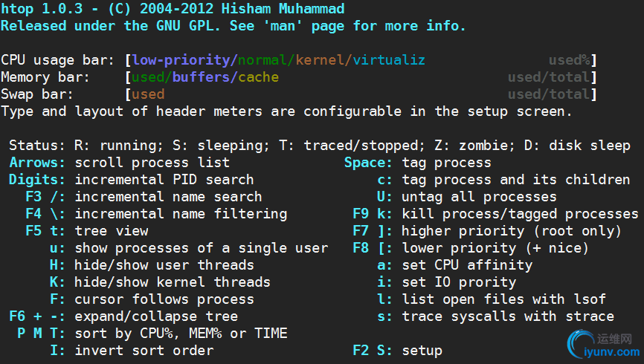Click 'kill process/tagged processes' description
This screenshot has height=364, width=644.
coord(521,214)
